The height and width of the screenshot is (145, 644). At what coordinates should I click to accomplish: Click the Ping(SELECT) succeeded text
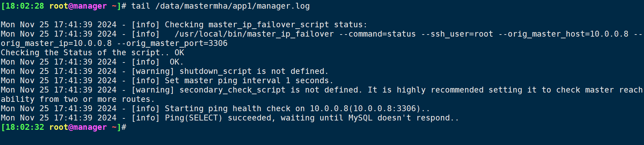218,118
